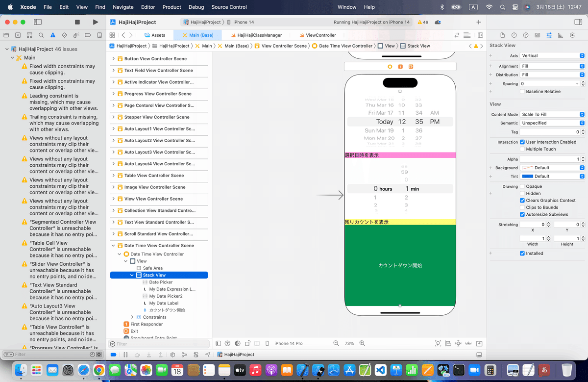This screenshot has width=588, height=382.
Task: Add an editor pane on the right
Action: 481,35
